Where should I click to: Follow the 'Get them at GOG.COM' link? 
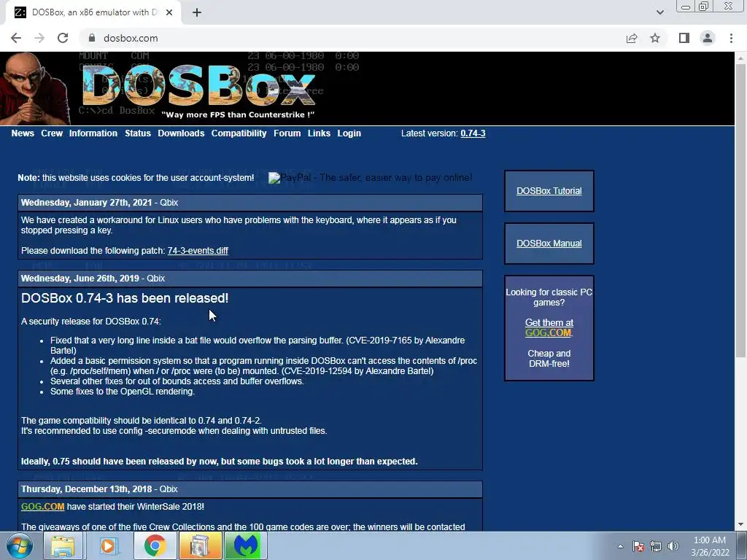(549, 327)
